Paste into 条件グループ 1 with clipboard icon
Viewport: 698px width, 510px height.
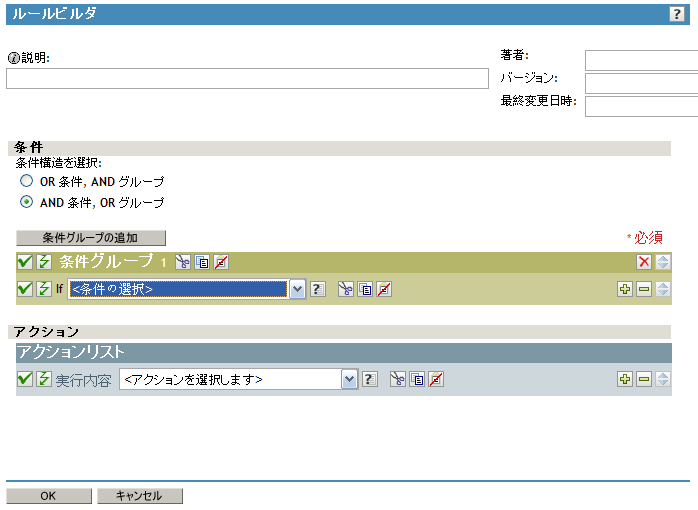[221, 262]
